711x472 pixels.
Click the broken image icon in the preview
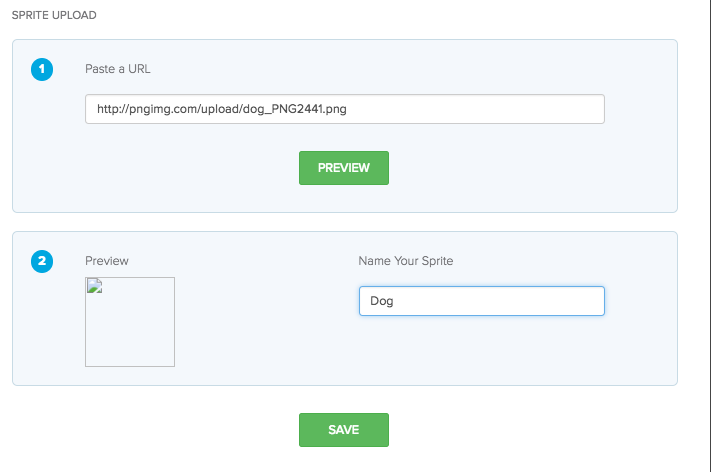[94, 286]
